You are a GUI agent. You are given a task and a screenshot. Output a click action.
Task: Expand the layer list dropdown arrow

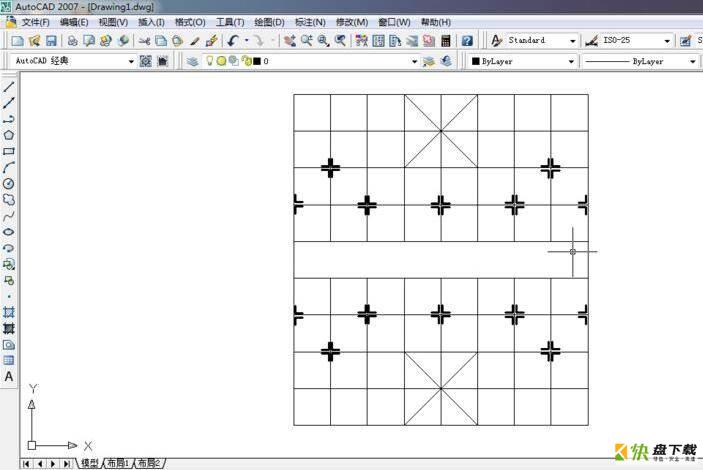click(415, 61)
